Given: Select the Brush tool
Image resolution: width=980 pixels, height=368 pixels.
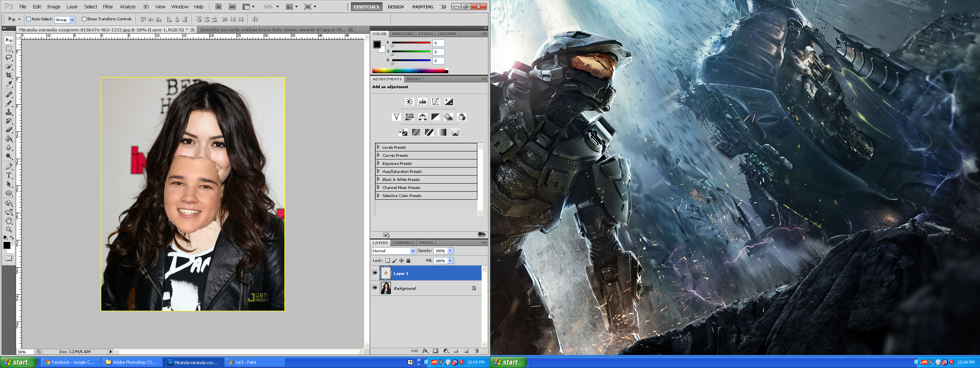Looking at the screenshot, I should [9, 103].
